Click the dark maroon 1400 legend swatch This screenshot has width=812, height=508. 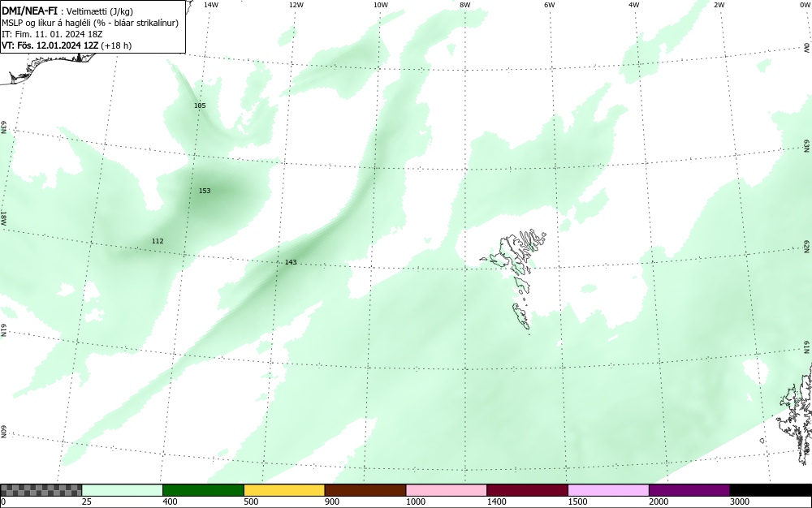[527, 490]
